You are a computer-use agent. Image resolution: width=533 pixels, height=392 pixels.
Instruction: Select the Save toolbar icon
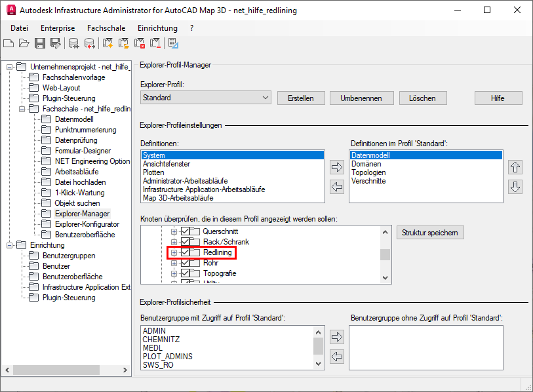point(40,43)
